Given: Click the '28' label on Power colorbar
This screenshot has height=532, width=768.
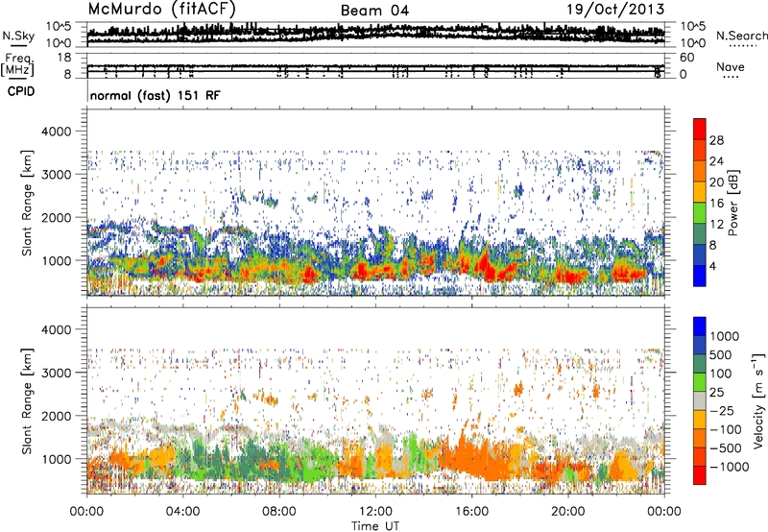Looking at the screenshot, I should tap(716, 140).
